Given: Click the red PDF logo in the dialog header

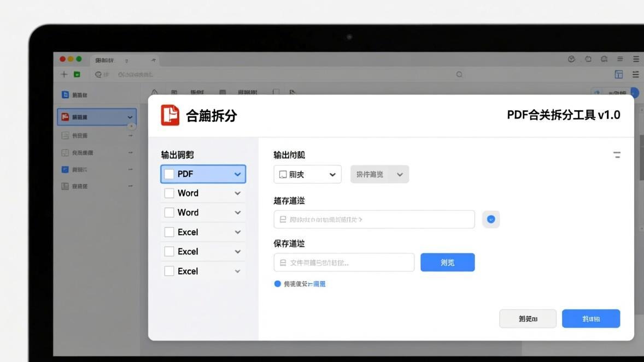Looking at the screenshot, I should 170,115.
